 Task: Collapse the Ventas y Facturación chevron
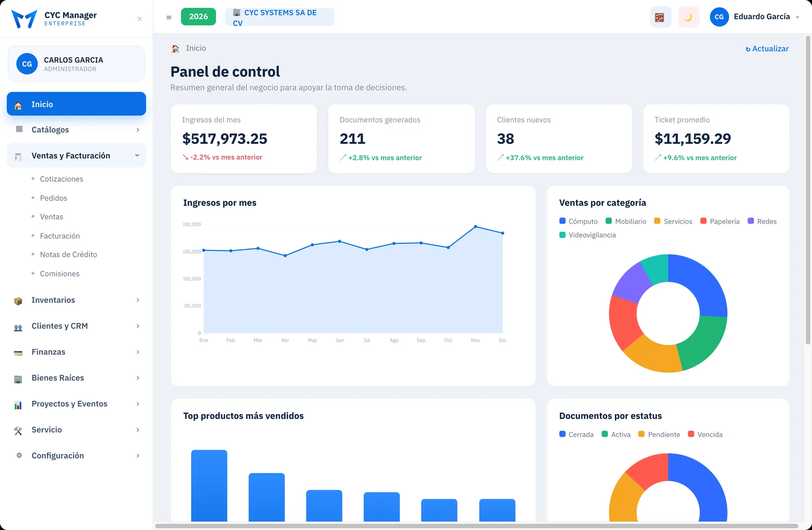coord(137,156)
